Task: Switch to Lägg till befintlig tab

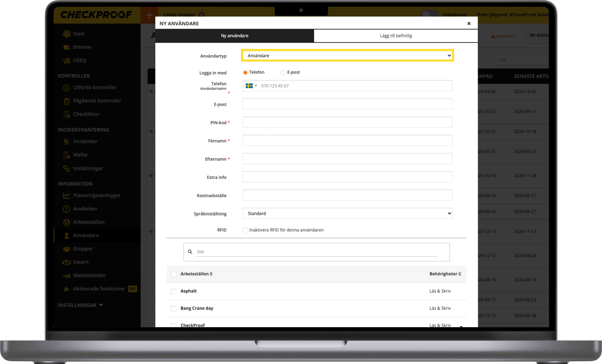Action: click(x=396, y=36)
